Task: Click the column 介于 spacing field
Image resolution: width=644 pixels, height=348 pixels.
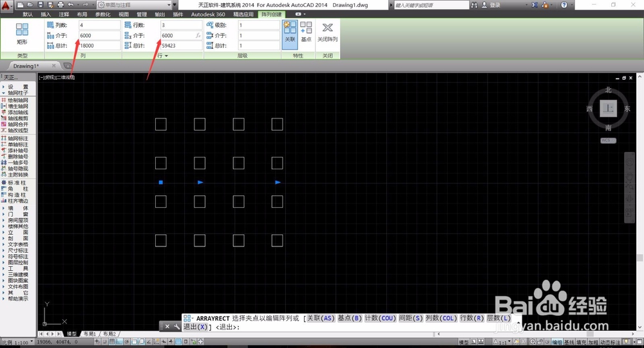Action: 99,35
